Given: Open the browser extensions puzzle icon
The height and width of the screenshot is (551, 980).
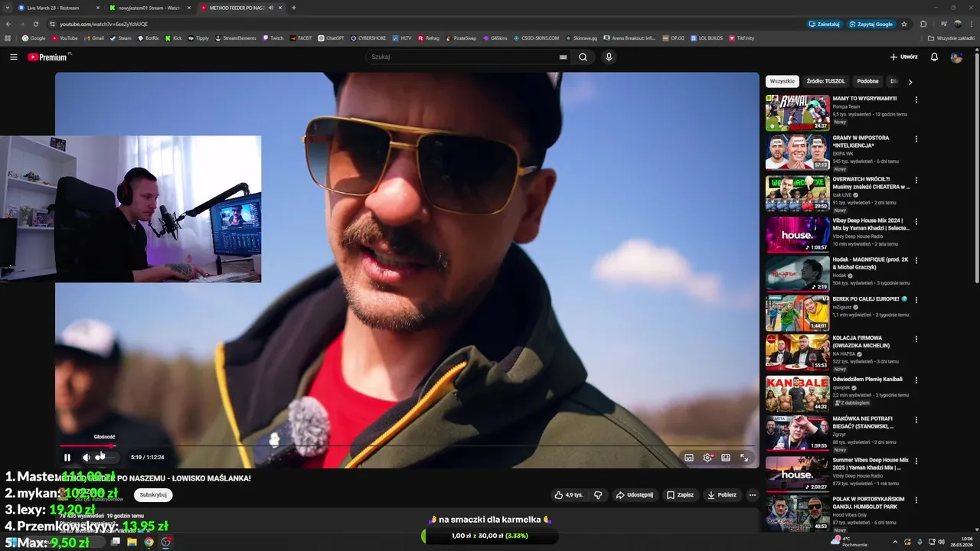Looking at the screenshot, I should click(923, 24).
